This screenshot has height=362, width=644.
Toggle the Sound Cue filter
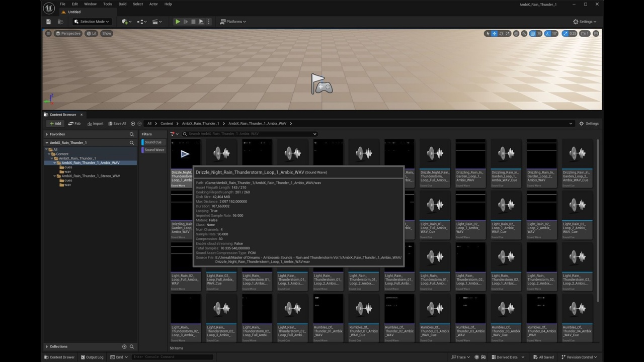153,142
